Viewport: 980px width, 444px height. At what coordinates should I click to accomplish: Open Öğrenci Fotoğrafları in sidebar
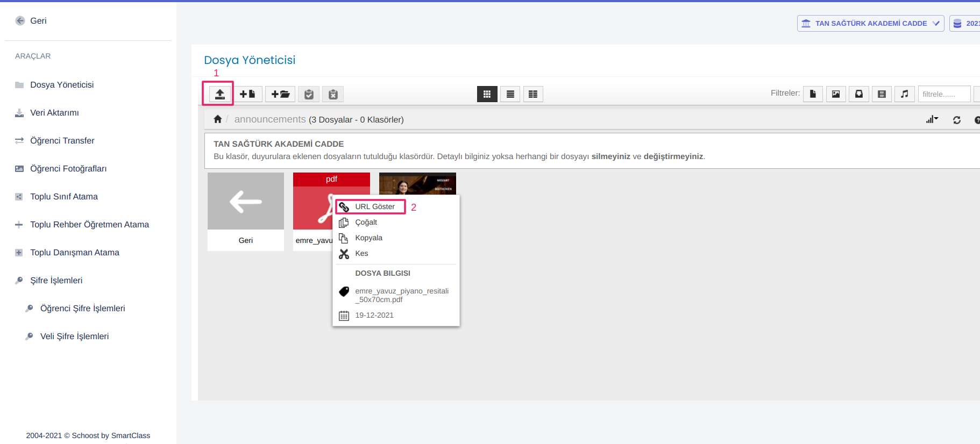(x=68, y=169)
